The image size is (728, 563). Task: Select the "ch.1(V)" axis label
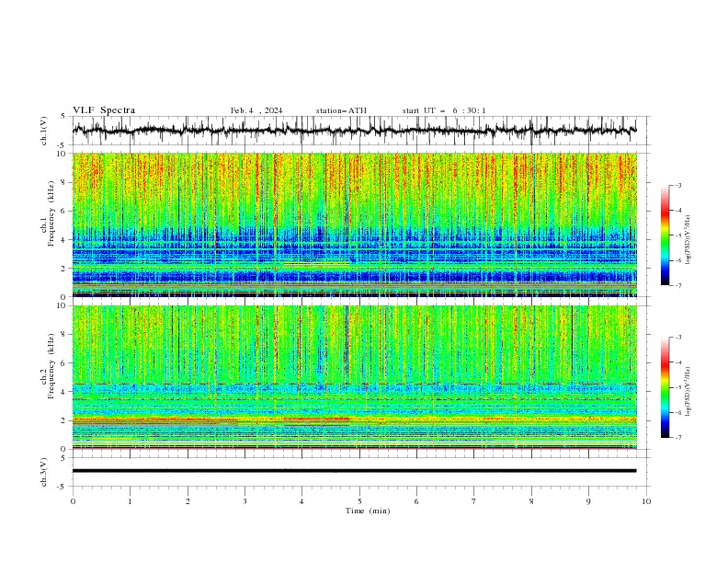tap(44, 131)
